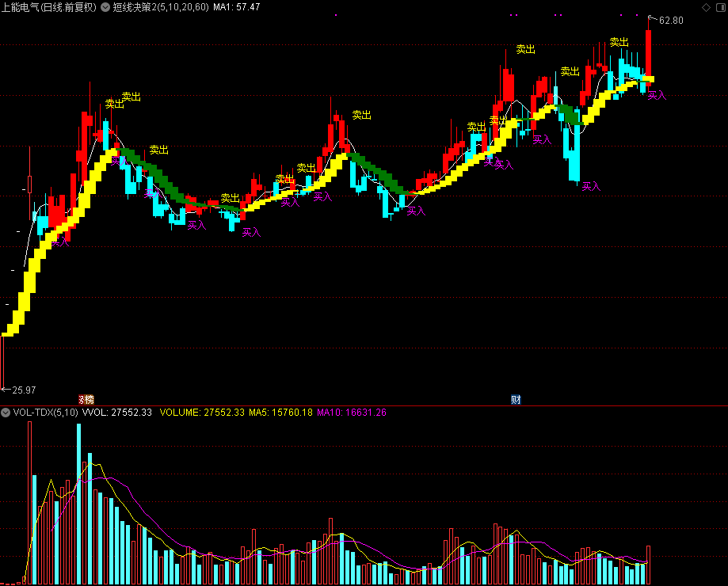The image size is (728, 586).
Task: Click the 62.80 high price label
Action: pos(671,21)
